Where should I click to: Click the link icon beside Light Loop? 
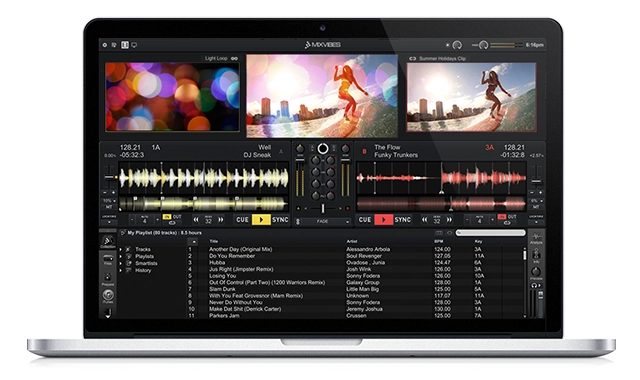click(x=234, y=58)
